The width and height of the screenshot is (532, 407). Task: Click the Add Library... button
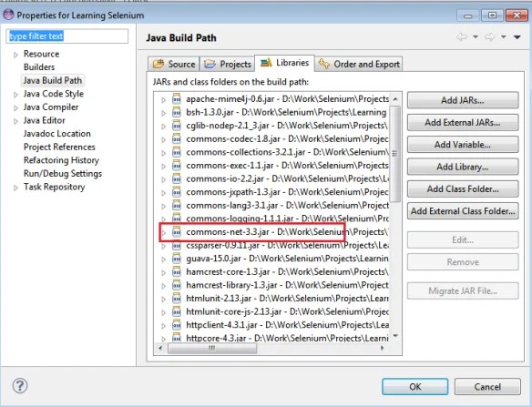pos(463,167)
